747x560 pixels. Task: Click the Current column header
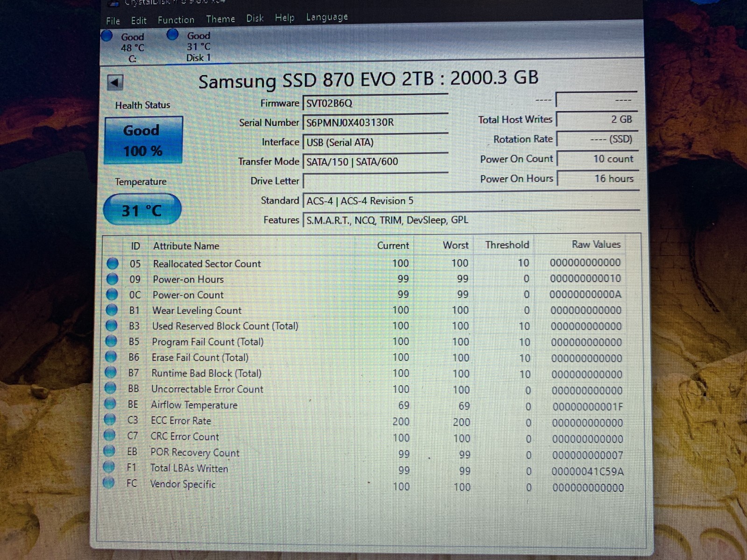click(393, 245)
